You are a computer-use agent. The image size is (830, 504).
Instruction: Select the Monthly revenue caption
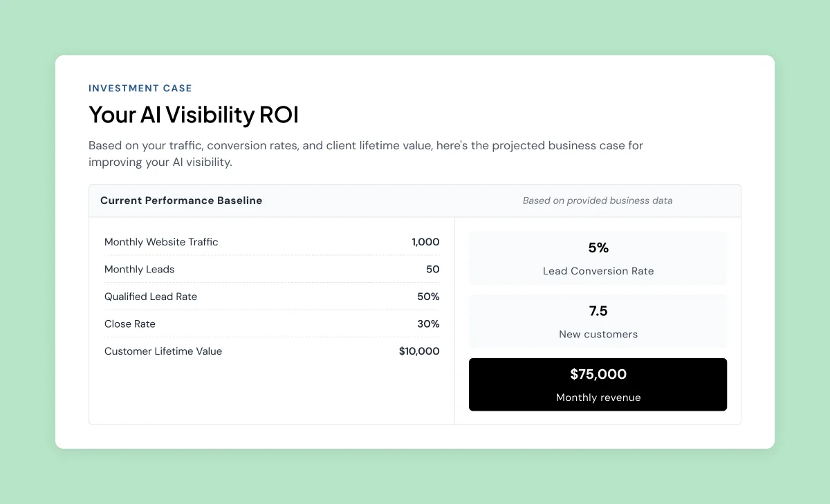(598, 398)
